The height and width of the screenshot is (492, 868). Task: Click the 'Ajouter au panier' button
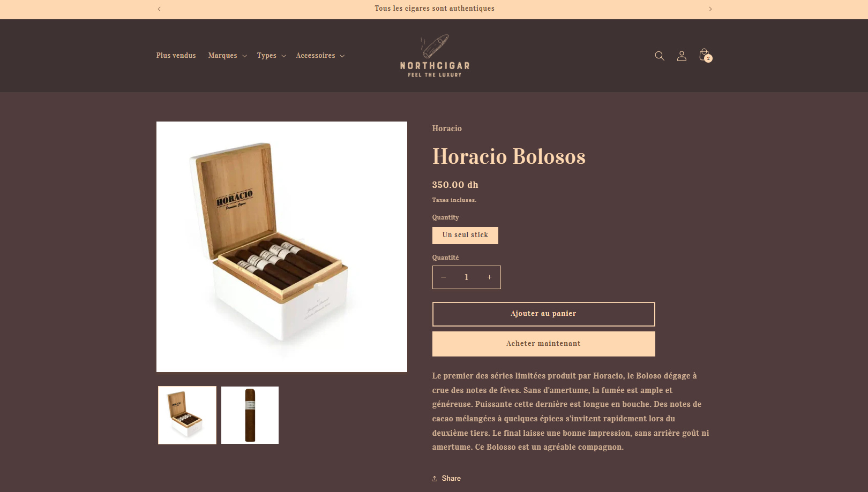point(543,314)
